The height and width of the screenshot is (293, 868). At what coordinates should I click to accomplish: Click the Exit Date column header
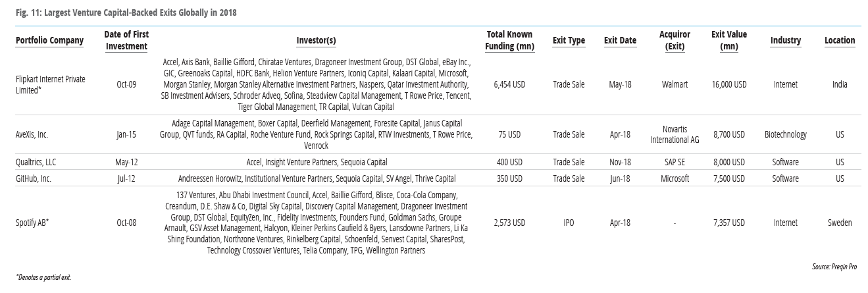pos(620,41)
